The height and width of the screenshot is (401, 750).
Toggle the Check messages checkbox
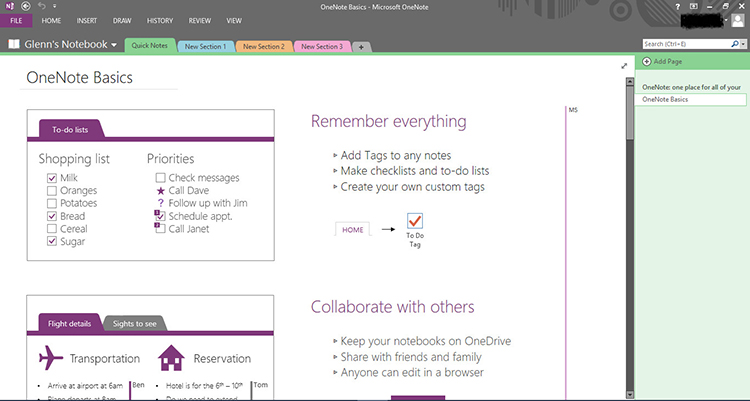point(159,178)
